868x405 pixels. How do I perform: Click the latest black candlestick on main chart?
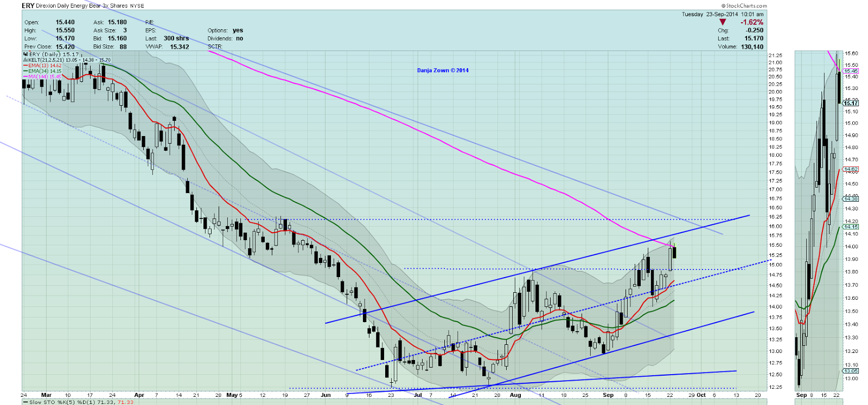pos(674,252)
